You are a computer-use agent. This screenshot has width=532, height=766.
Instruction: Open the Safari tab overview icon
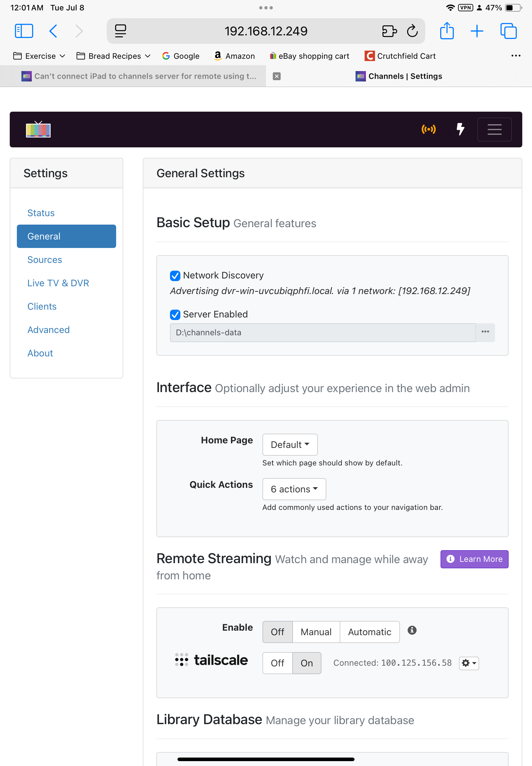[508, 31]
